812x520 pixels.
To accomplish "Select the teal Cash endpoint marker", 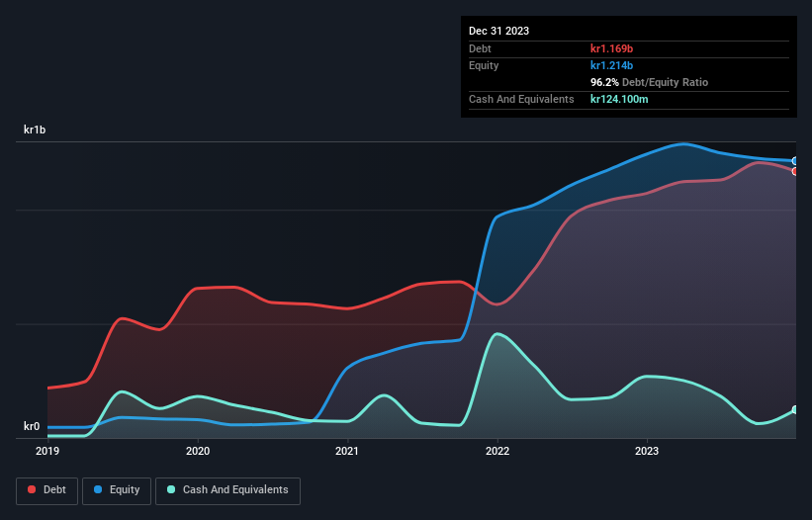I will (795, 410).
